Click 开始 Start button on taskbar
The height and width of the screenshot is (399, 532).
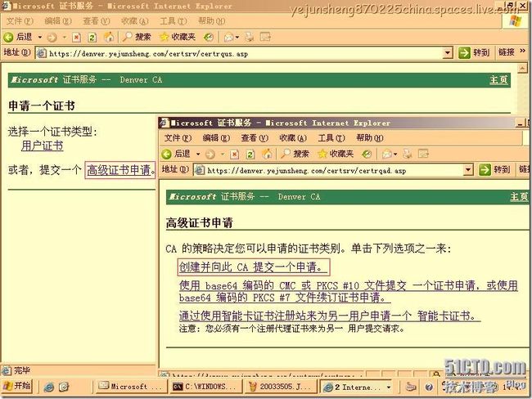(x=17, y=386)
